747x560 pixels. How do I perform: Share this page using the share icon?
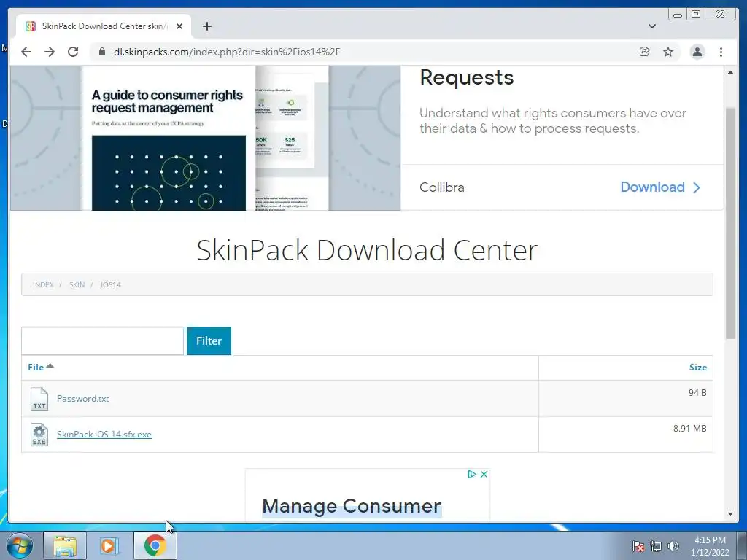point(645,52)
